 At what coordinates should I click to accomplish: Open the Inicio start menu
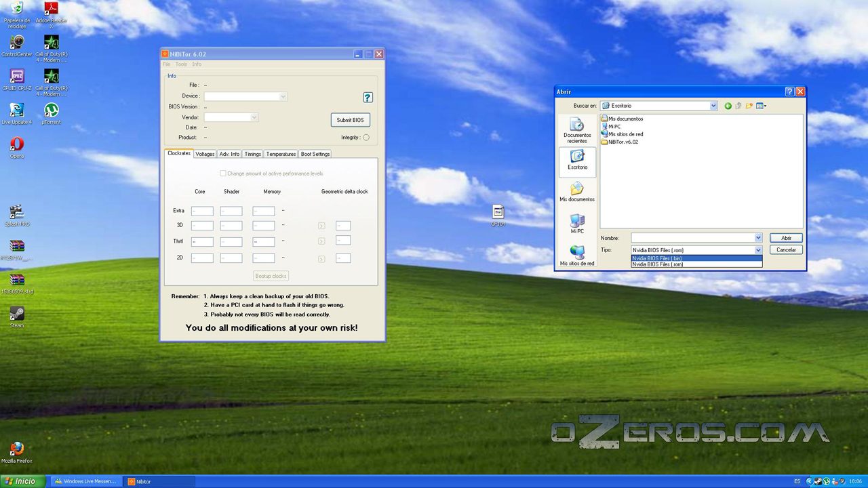click(23, 481)
